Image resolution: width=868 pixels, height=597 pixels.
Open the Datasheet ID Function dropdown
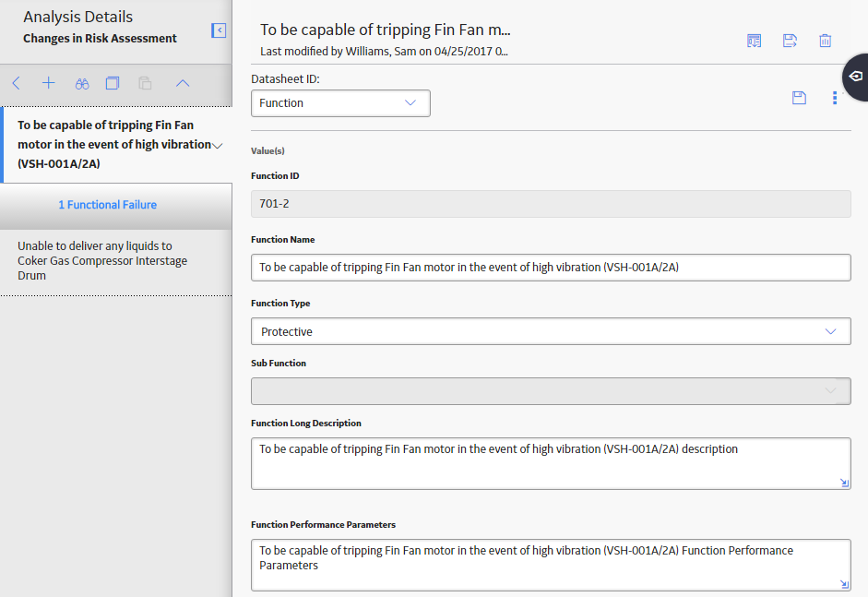[340, 103]
